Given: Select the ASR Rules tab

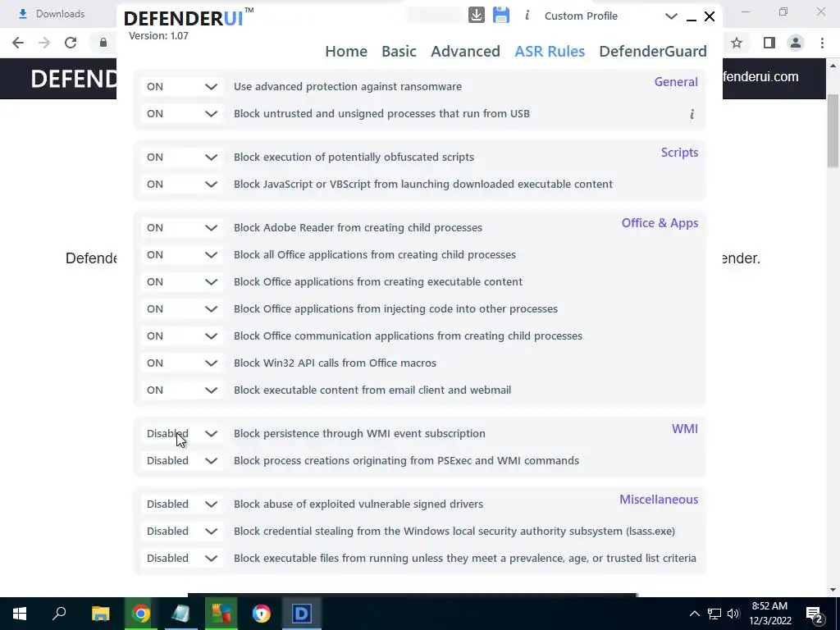Looking at the screenshot, I should (x=550, y=52).
